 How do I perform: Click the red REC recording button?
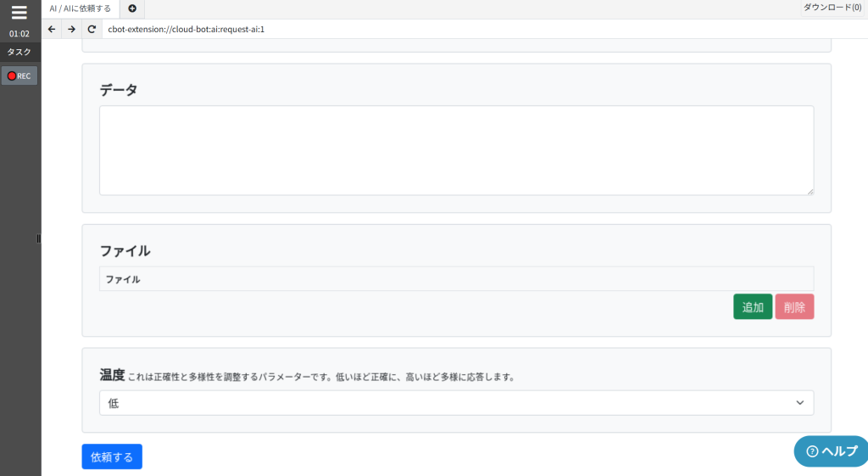pos(19,76)
